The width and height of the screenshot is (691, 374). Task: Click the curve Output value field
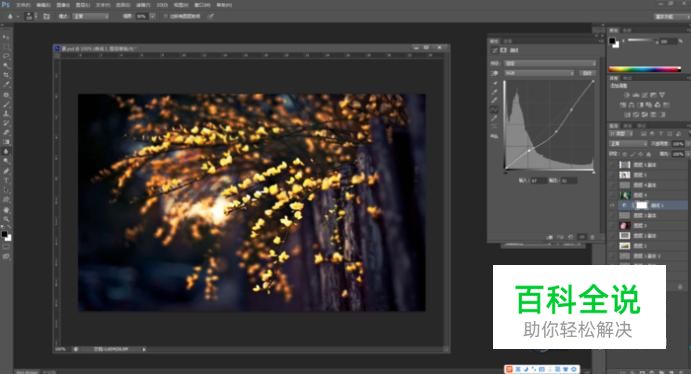(568, 180)
